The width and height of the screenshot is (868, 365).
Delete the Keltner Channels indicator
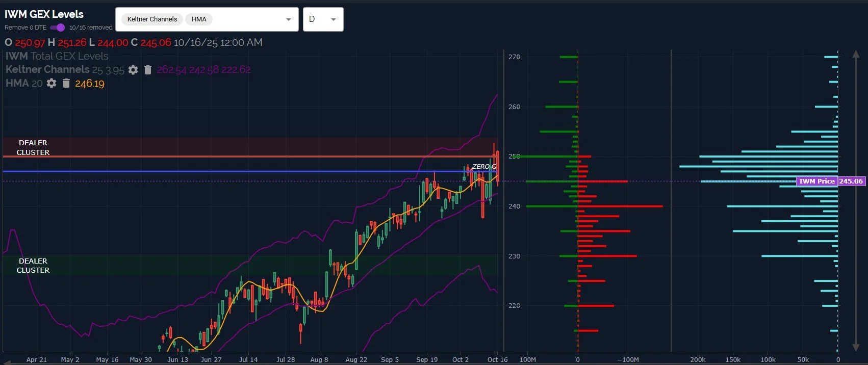(x=148, y=70)
